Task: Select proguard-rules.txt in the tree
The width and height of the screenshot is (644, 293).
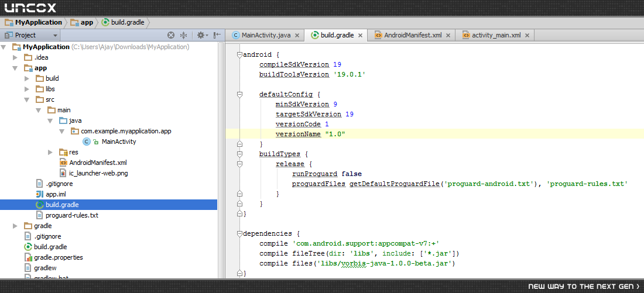Action: [72, 215]
